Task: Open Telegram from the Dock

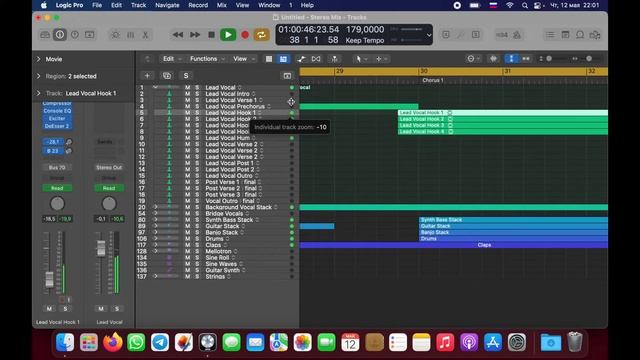Action: pos(160,342)
